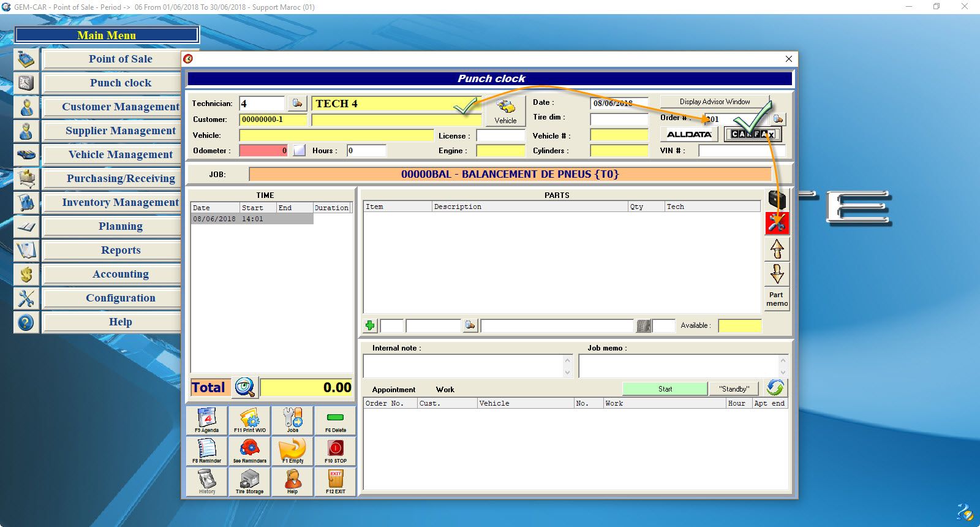Screen dimensions: 980x527
Task: Click the Vehicle car button
Action: point(505,111)
